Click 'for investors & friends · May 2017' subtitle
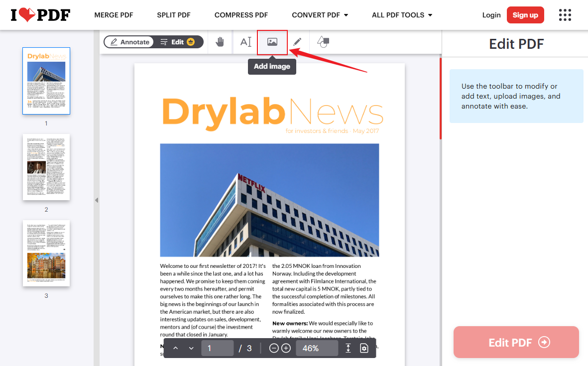The image size is (588, 366). pos(332,131)
